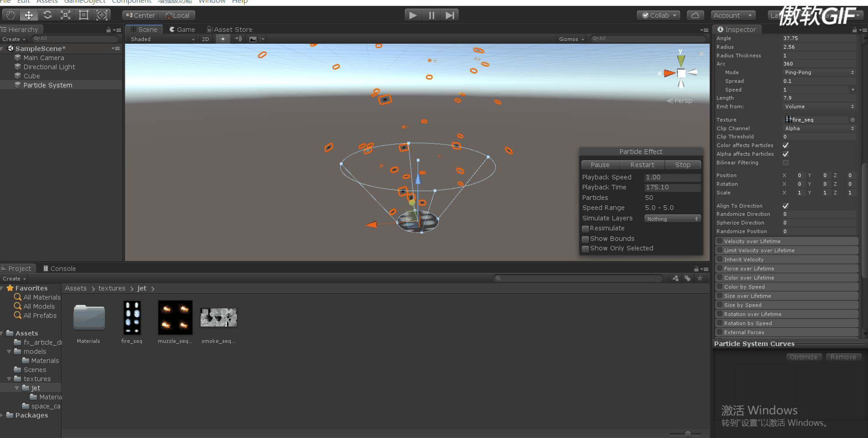Screen dimensions: 868x438
Task: Select the Move tool
Action: (x=29, y=15)
